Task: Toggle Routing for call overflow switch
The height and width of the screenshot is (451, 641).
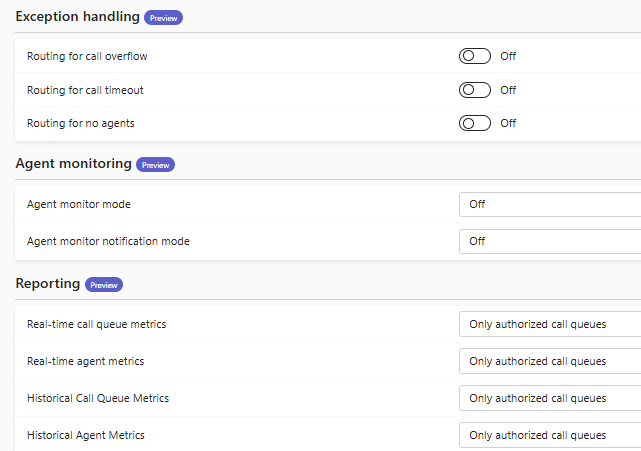Action: pyautogui.click(x=475, y=56)
